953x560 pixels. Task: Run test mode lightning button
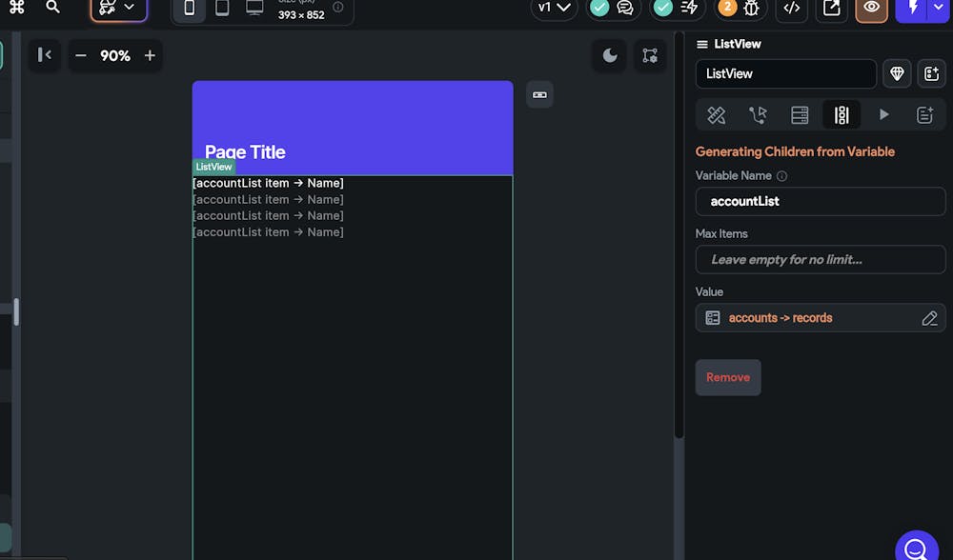913,8
